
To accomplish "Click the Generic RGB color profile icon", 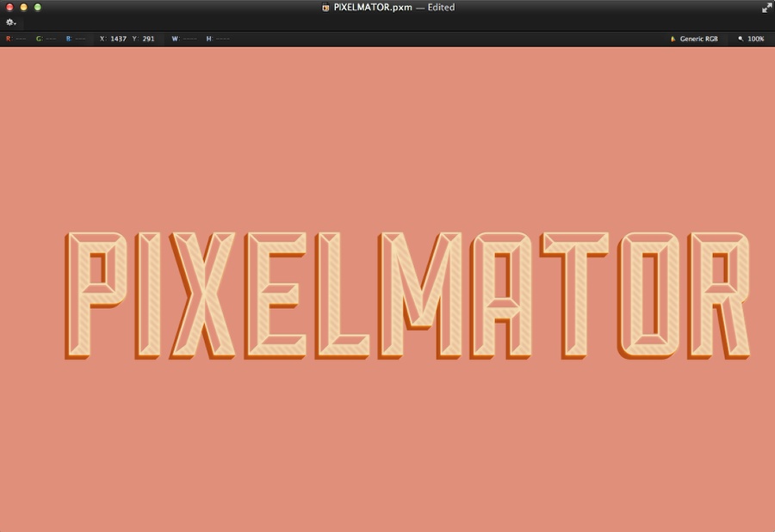I will click(x=673, y=39).
